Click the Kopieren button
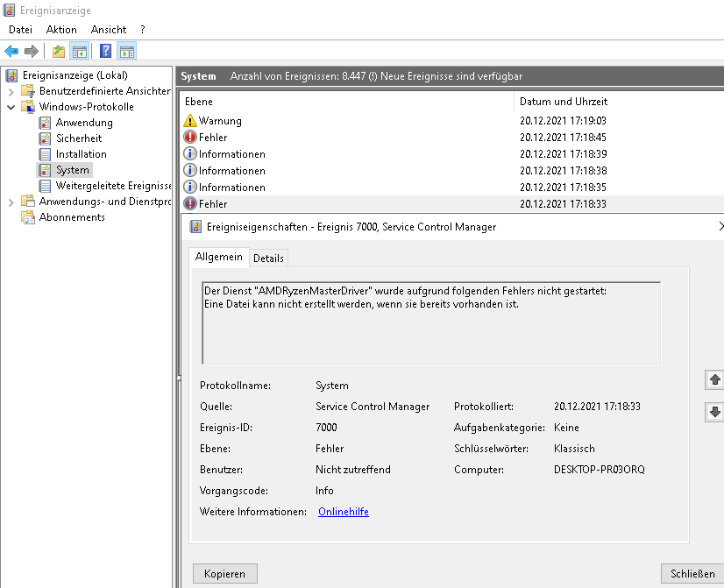The width and height of the screenshot is (724, 588). point(225,574)
